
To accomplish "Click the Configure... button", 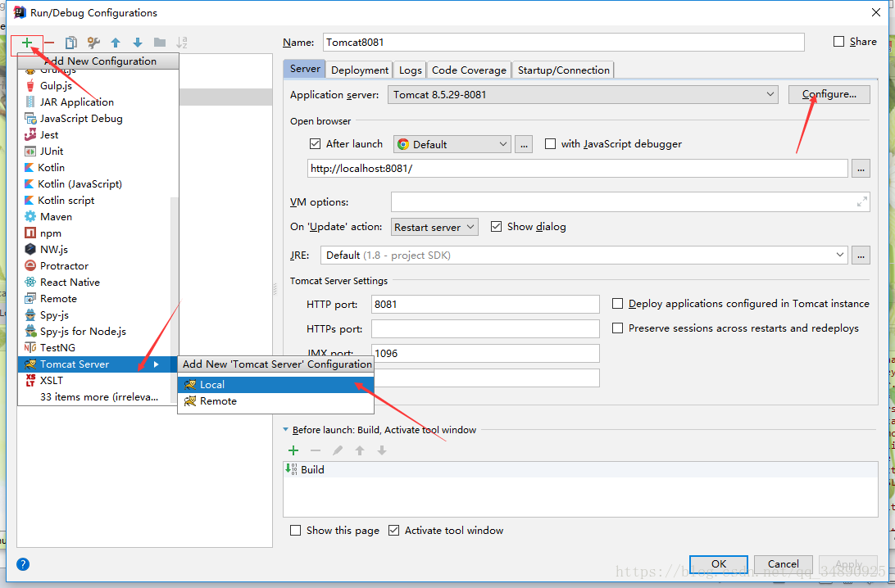I will pyautogui.click(x=829, y=95).
